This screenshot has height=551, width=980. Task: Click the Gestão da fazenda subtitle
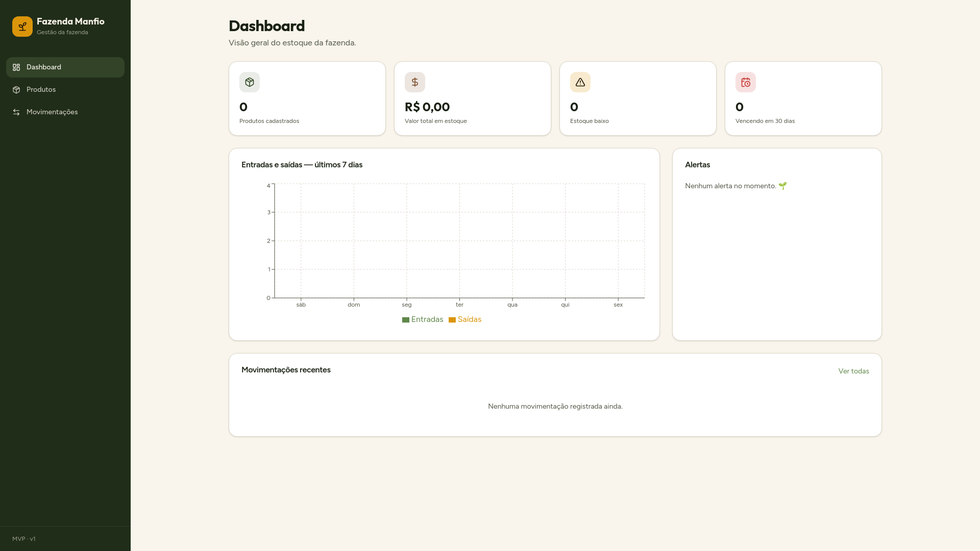click(62, 32)
